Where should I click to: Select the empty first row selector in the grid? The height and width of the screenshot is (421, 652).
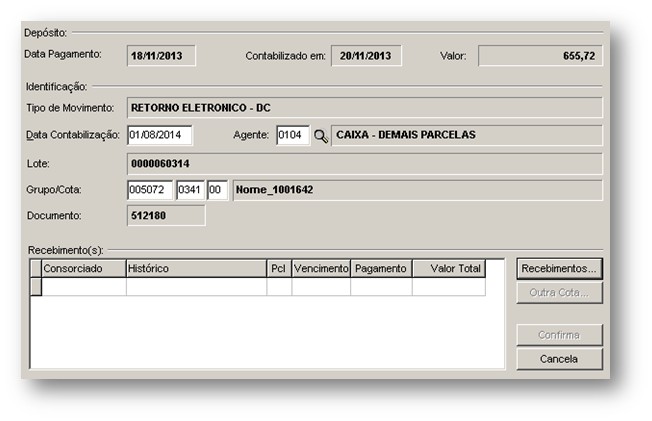click(x=36, y=287)
